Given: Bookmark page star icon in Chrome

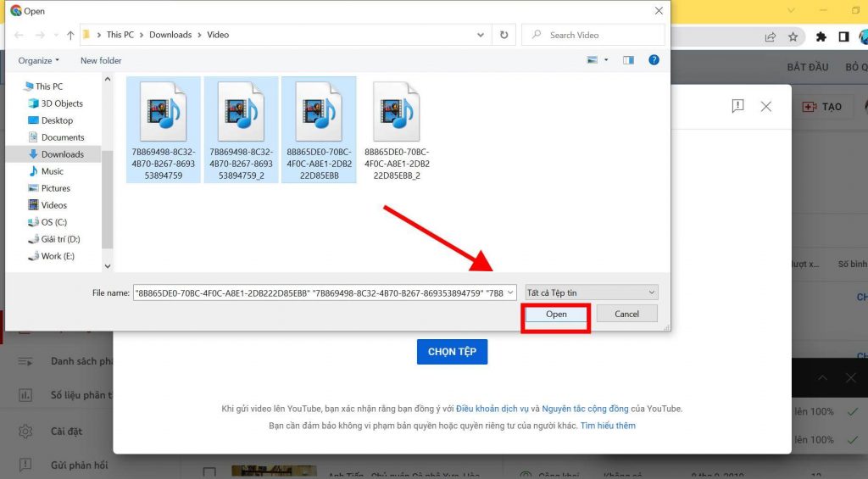Looking at the screenshot, I should tap(793, 36).
